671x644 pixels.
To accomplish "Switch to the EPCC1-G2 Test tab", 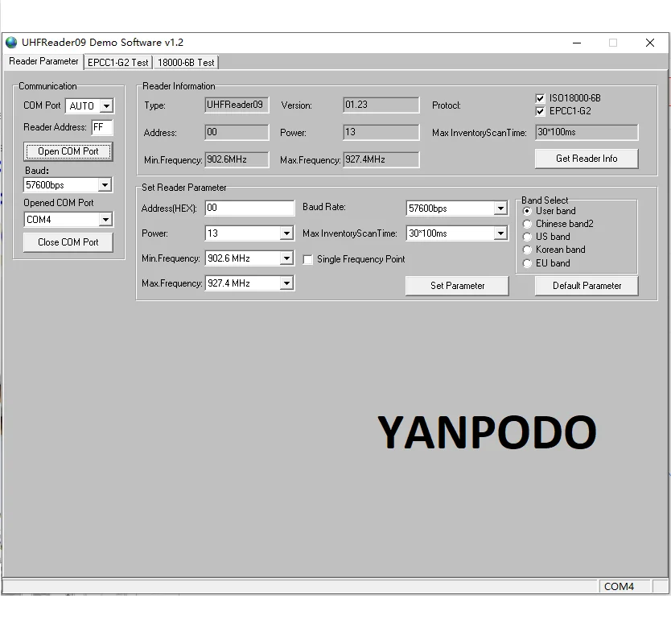I will click(118, 63).
